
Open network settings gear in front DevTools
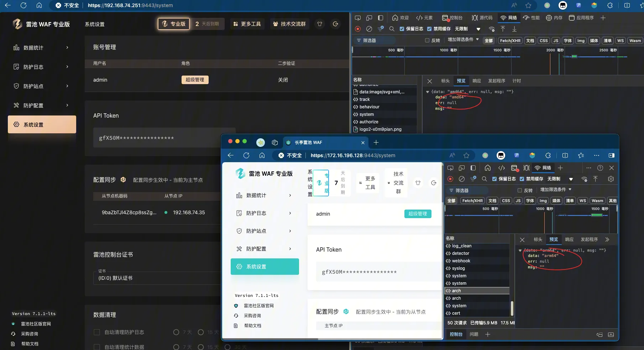611,179
